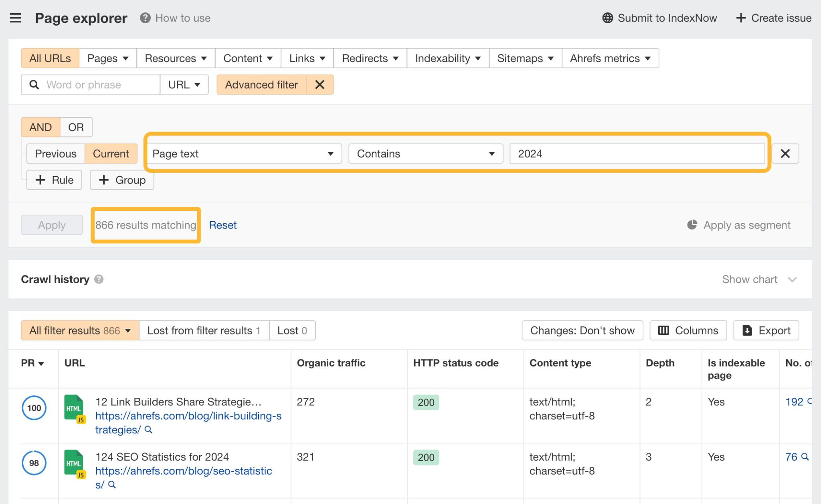The width and height of the screenshot is (821, 504).
Task: Toggle the Current filter state
Action: (111, 154)
